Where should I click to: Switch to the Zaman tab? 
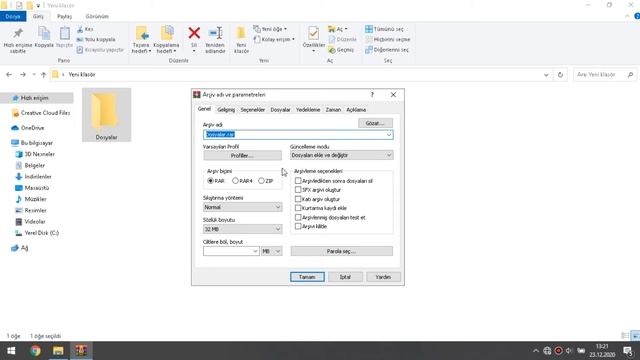coord(333,110)
